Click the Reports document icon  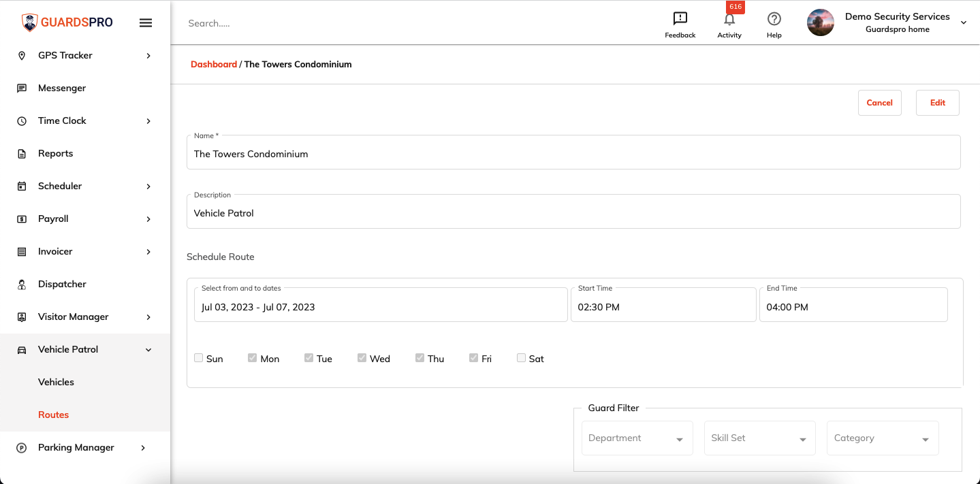(x=22, y=153)
